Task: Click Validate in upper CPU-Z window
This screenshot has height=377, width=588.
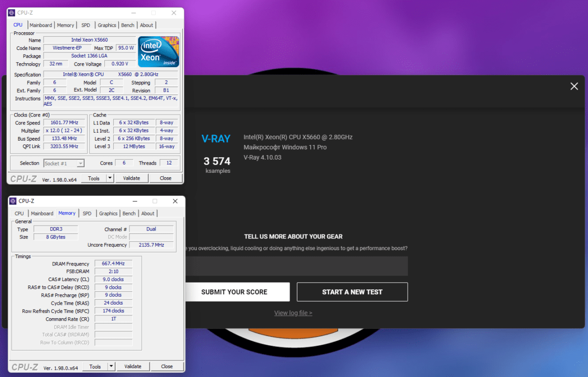Action: (131, 178)
